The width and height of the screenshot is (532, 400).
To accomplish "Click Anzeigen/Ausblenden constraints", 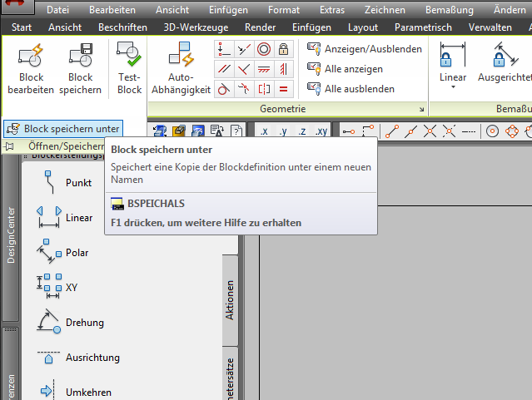I will coord(365,49).
